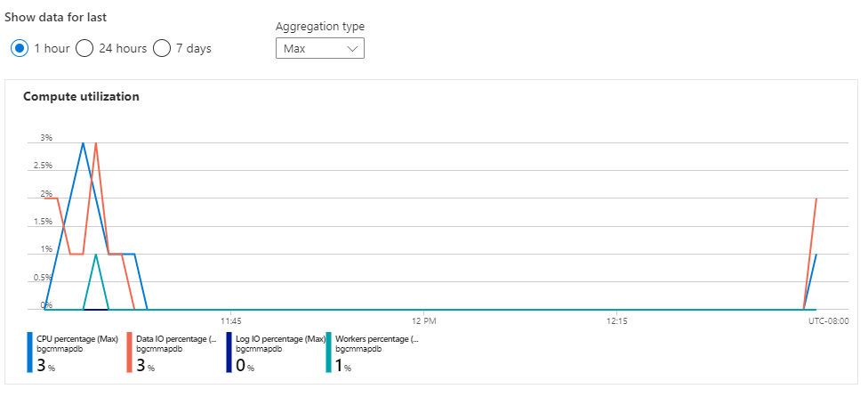Click the 12:15 time axis marker
The image size is (868, 397).
[x=616, y=320]
